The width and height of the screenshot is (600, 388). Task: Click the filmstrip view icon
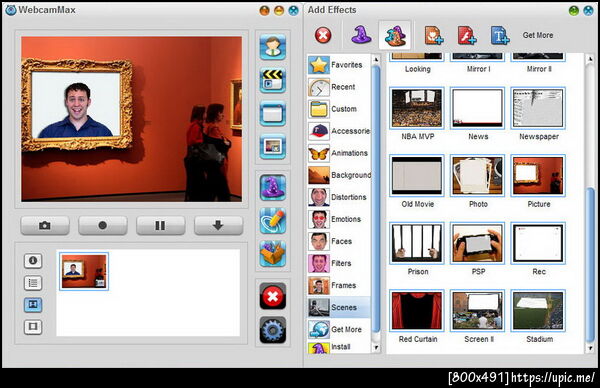point(33,327)
